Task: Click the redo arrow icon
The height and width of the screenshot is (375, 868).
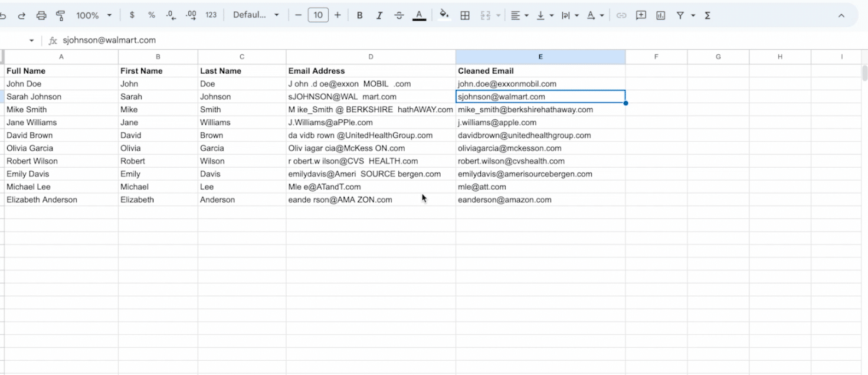Action: pyautogui.click(x=21, y=15)
